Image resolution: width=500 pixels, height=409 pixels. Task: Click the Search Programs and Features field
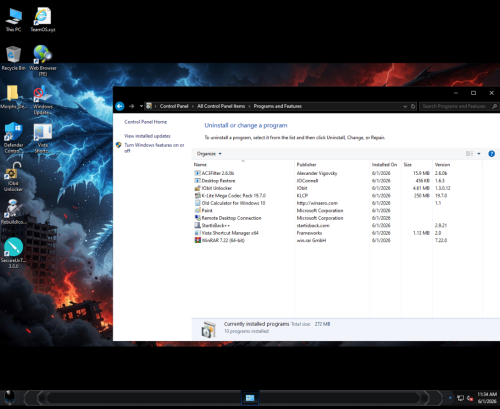click(459, 106)
